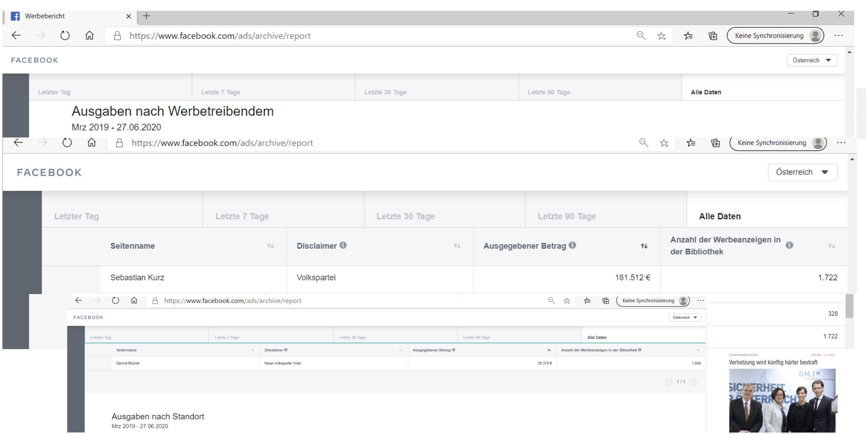Click info icon beside Ausgegebener Betrag header

pyautogui.click(x=573, y=245)
